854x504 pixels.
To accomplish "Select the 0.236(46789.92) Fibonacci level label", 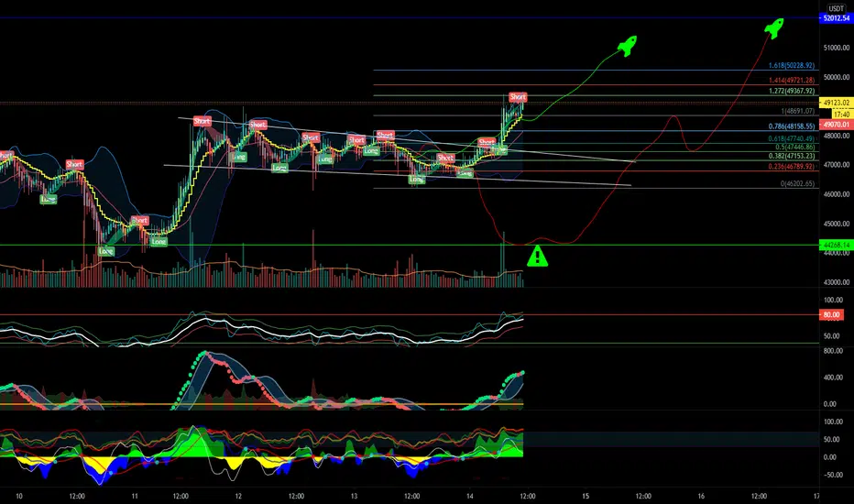I will 792,166.
